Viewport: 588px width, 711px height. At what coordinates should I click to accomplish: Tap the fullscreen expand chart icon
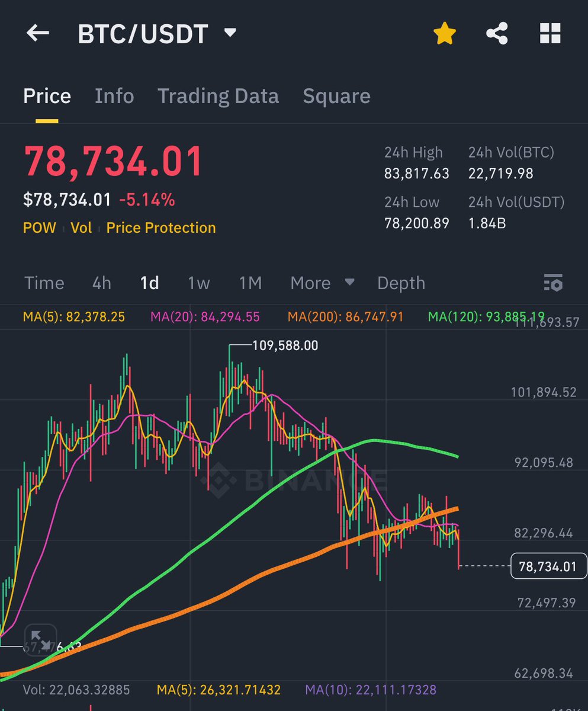click(x=41, y=640)
